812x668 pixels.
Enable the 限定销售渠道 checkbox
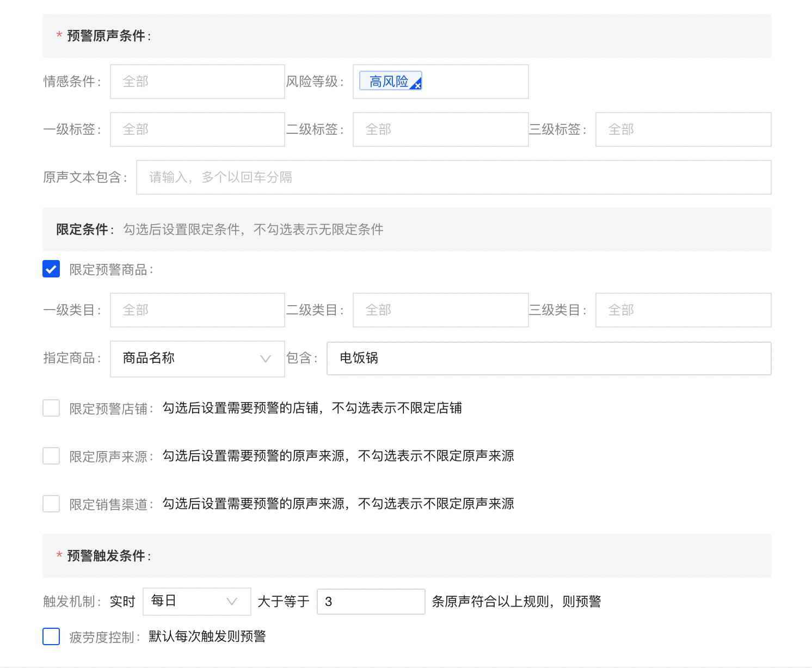point(51,504)
